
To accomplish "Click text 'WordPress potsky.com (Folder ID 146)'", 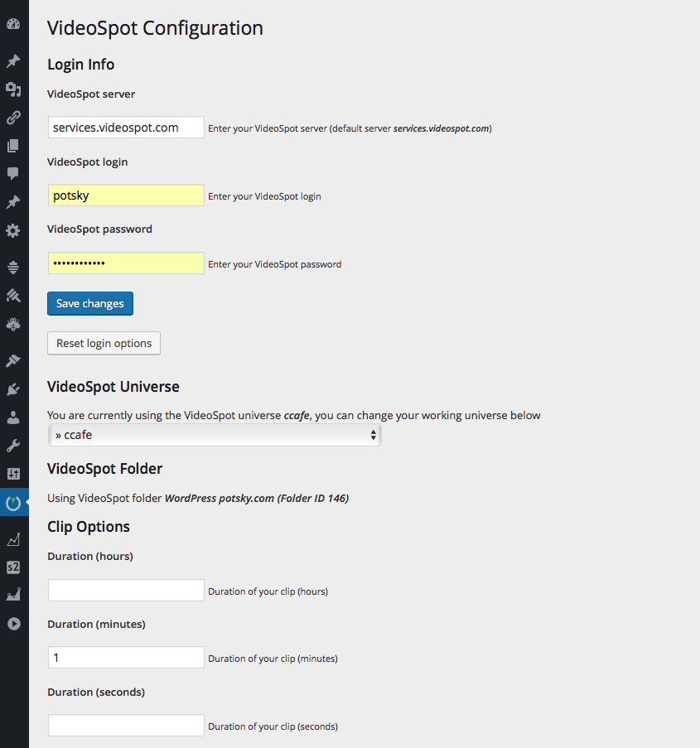I will tap(257, 499).
